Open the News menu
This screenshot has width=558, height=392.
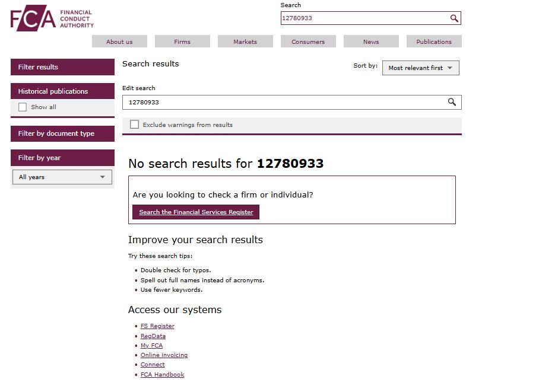click(371, 42)
